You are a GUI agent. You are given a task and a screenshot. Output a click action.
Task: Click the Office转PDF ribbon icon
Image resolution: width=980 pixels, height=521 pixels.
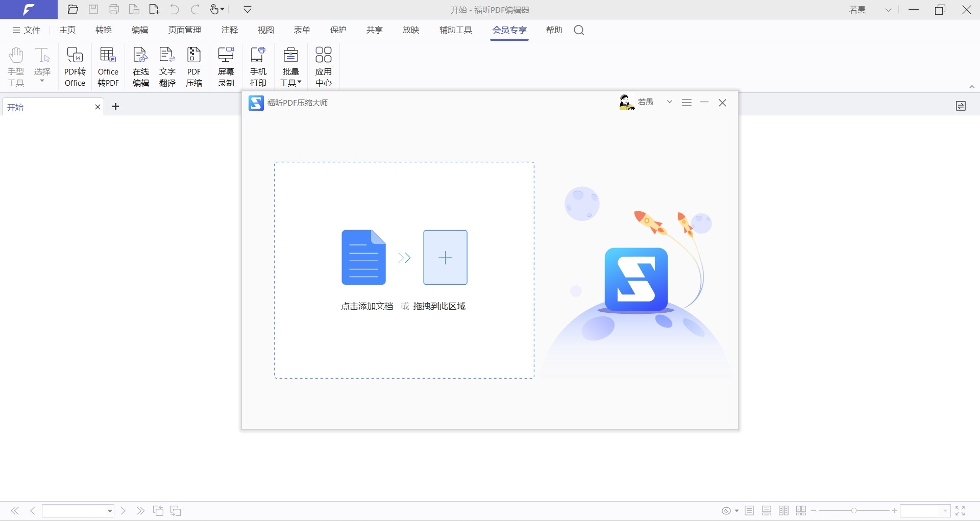(108, 66)
